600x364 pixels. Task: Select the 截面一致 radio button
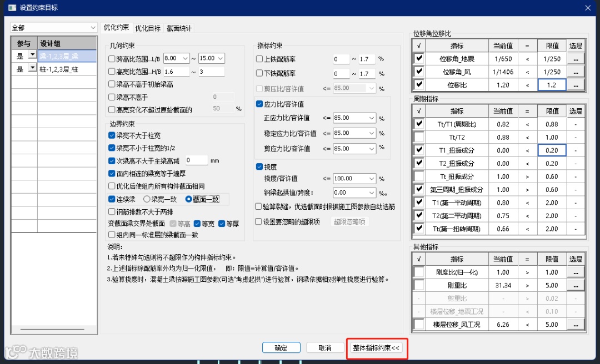(188, 199)
